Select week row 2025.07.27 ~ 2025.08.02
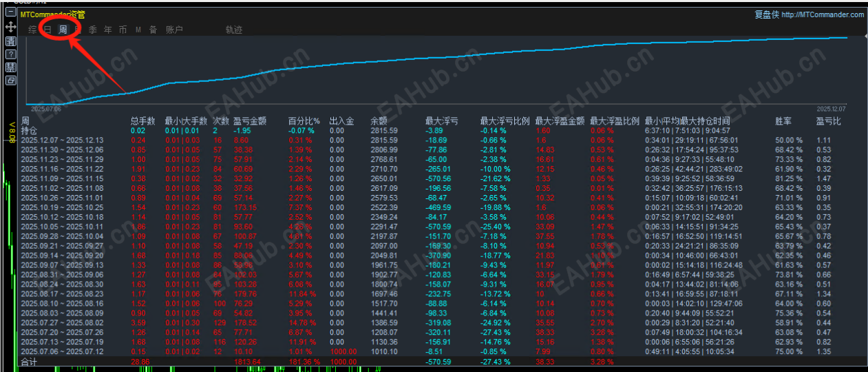The height and width of the screenshot is (372, 868). (x=63, y=323)
